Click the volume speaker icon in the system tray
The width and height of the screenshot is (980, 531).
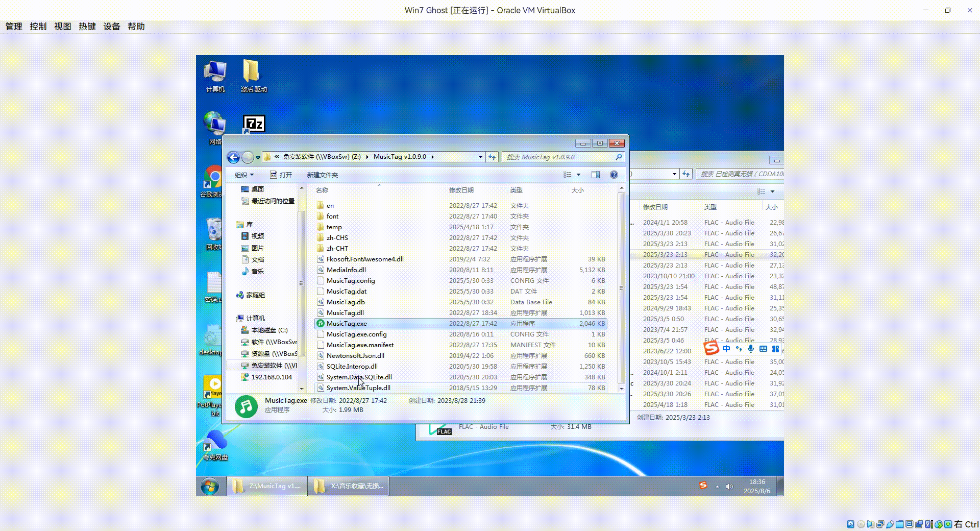(730, 487)
